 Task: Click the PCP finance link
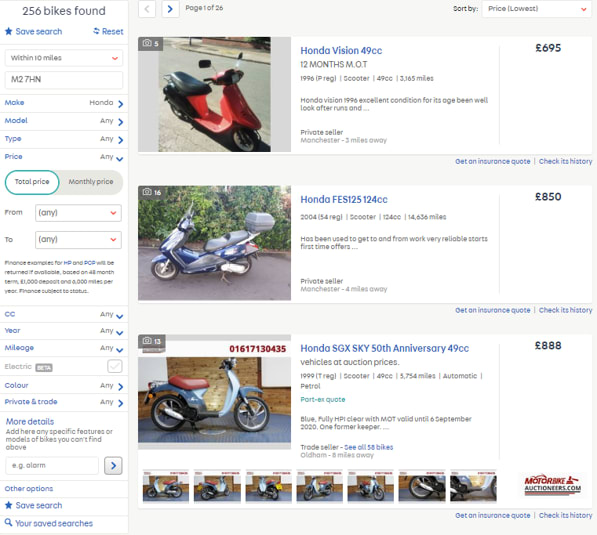coord(89,263)
